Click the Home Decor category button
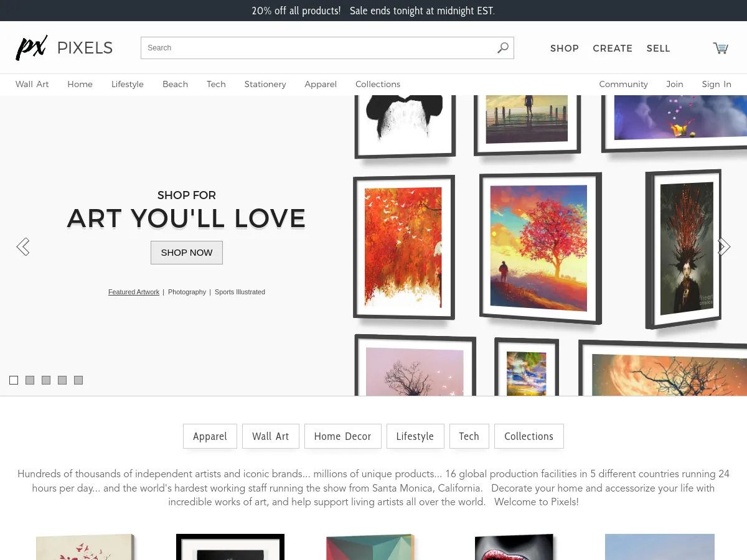 342,436
